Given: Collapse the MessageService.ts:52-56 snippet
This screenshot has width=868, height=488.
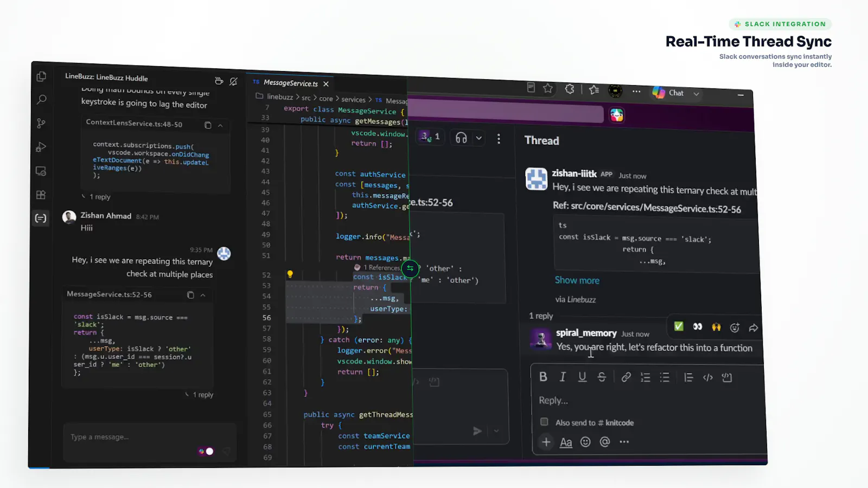Looking at the screenshot, I should 203,295.
